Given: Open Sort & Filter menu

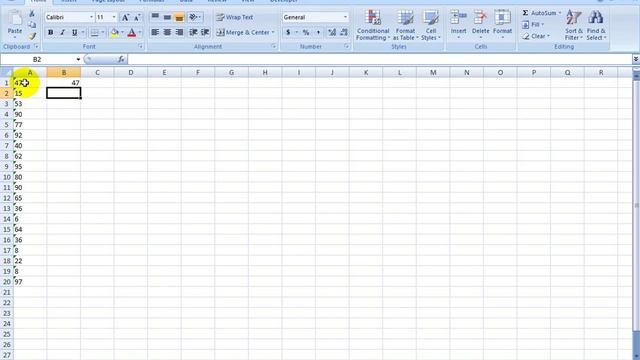Looking at the screenshot, I should [x=573, y=25].
